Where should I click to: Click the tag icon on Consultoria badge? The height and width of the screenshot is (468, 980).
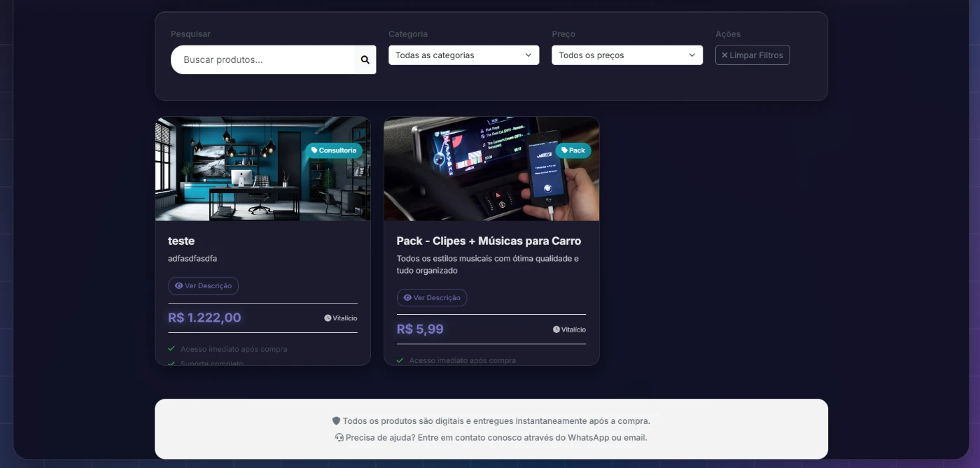(x=314, y=150)
